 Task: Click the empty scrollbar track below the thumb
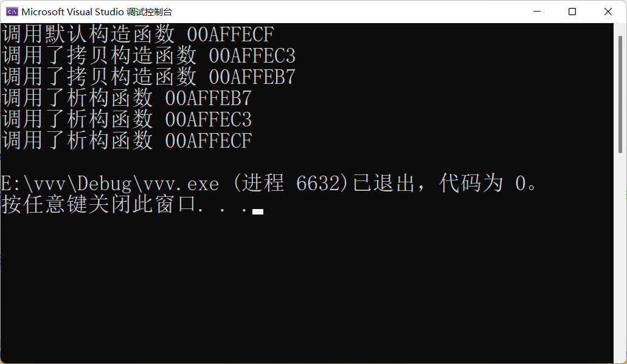coord(620,256)
